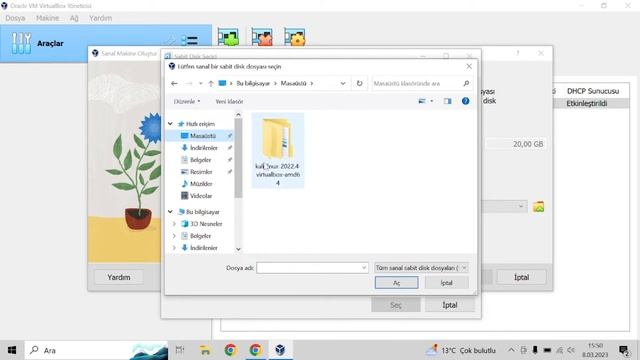Collapse the Hızlı erişim tree node

click(x=170, y=124)
